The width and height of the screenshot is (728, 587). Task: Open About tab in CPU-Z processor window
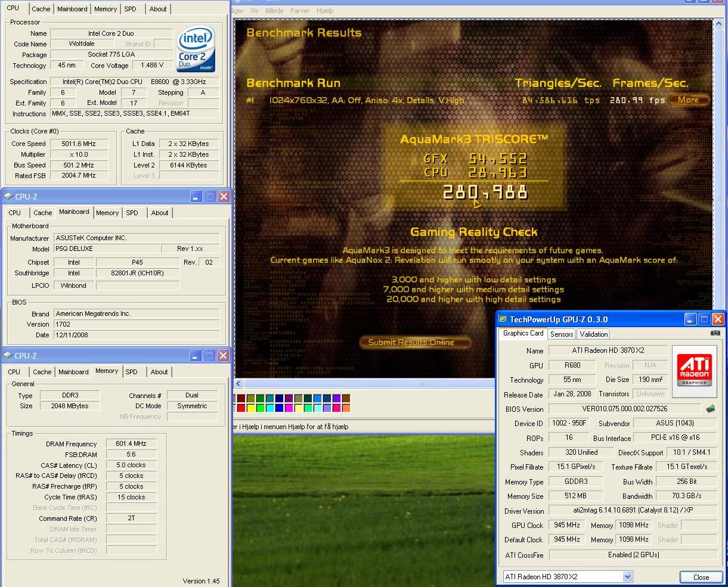click(158, 9)
